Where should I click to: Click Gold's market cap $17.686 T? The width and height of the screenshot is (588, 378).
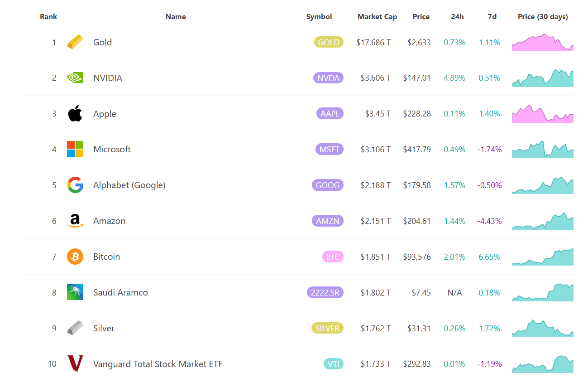click(373, 42)
